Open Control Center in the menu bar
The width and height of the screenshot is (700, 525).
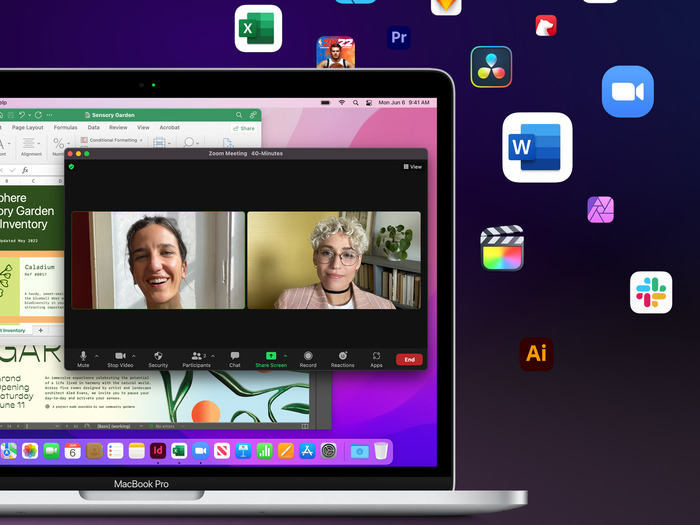coord(369,103)
